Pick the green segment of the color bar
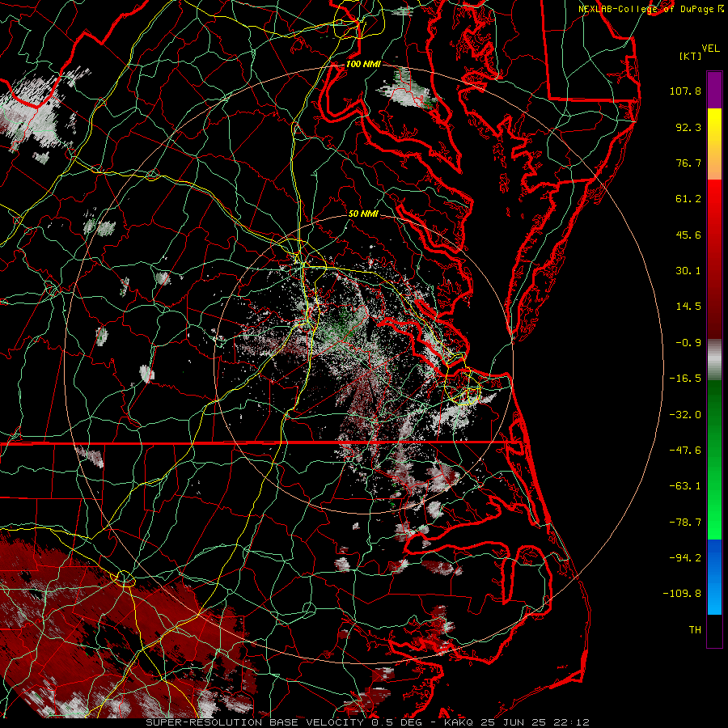Screen dimensions: 728x728 (x=714, y=459)
